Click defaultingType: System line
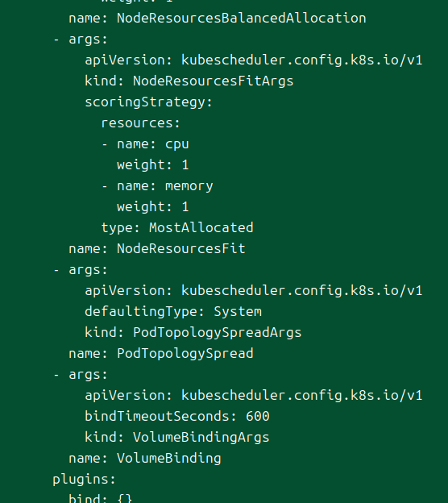This screenshot has height=503, width=448. (x=173, y=312)
